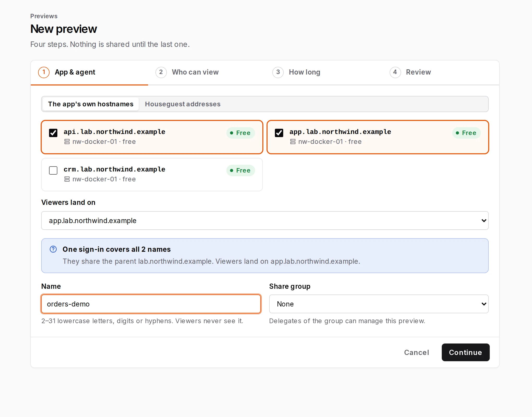532x417 pixels.
Task: Check crm.lab.northwind.example hostname
Action: (53, 170)
